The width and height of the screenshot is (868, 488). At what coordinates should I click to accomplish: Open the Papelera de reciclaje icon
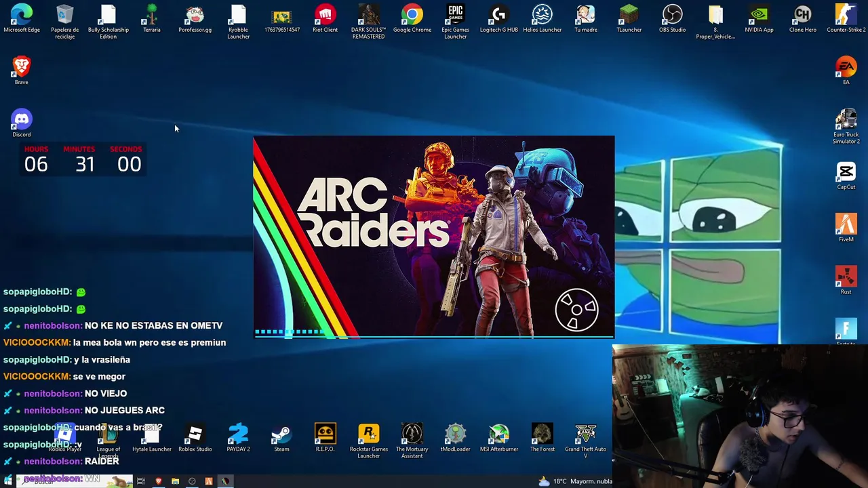pos(65,22)
